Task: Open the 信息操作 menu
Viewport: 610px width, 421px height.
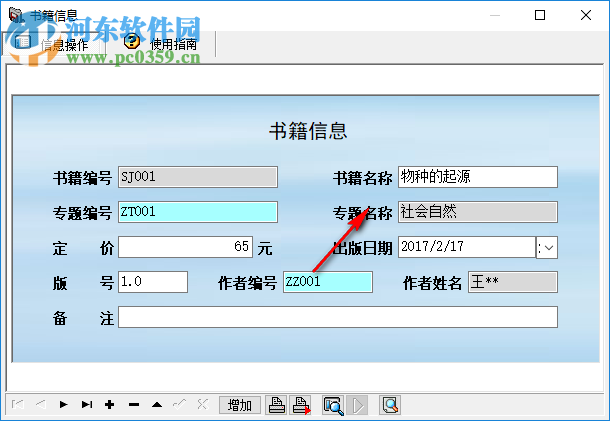Action: (53, 44)
